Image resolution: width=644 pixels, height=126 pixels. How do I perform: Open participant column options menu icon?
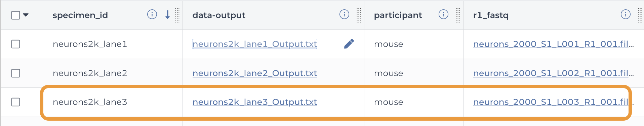[443, 14]
